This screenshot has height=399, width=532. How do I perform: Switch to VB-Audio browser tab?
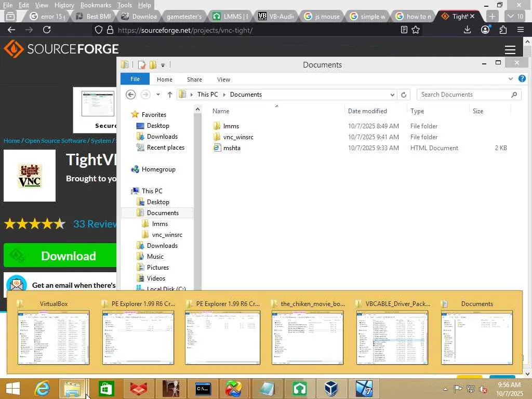[276, 16]
